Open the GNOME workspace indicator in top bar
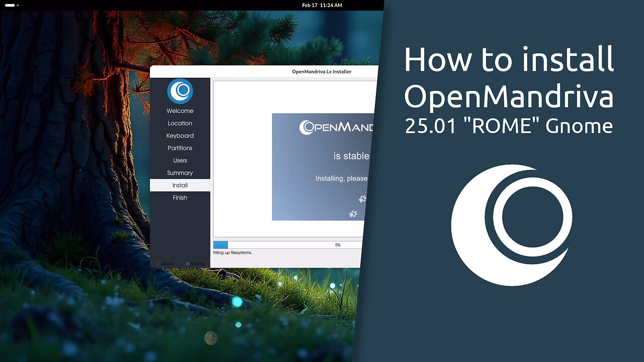 click(12, 5)
